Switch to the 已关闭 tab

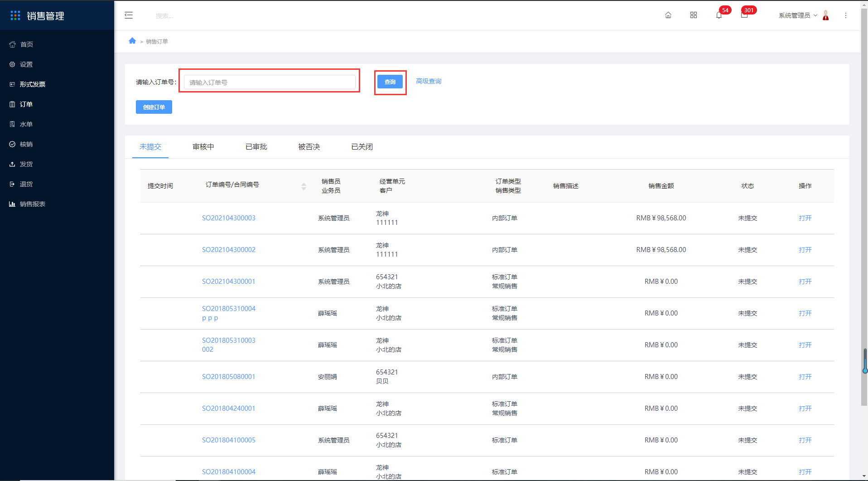362,147
